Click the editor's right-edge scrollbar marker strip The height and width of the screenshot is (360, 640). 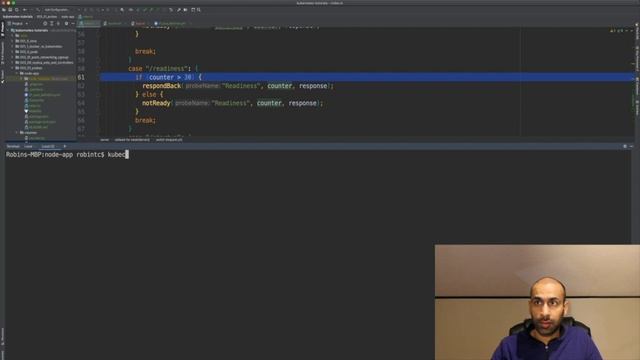(633, 82)
